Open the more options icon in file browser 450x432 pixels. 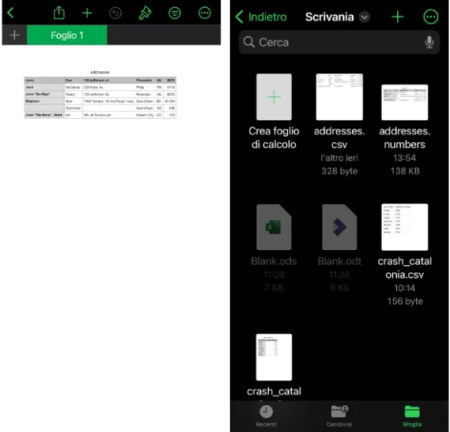pyautogui.click(x=431, y=17)
